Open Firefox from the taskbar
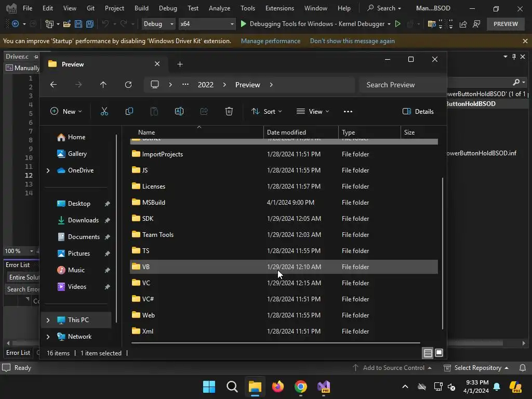 pos(278,387)
